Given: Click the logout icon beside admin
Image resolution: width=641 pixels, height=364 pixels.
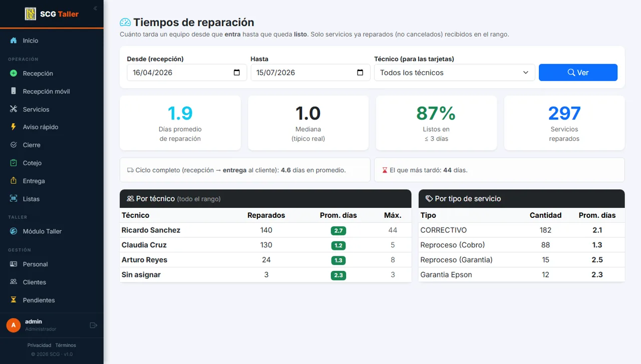Looking at the screenshot, I should tap(93, 325).
